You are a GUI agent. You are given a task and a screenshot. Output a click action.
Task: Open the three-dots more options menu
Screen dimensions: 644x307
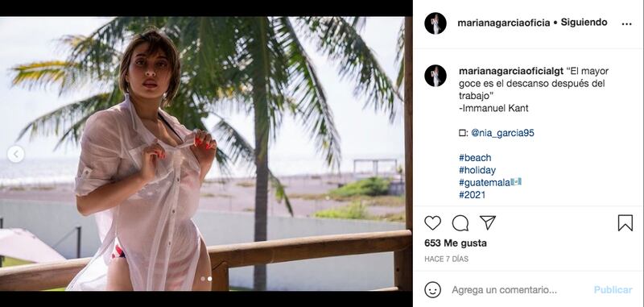(627, 24)
